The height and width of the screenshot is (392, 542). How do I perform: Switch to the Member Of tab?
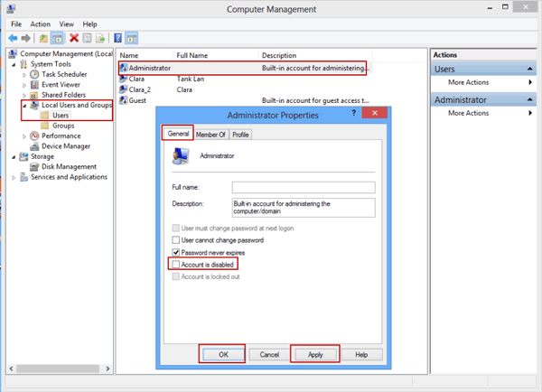point(210,135)
